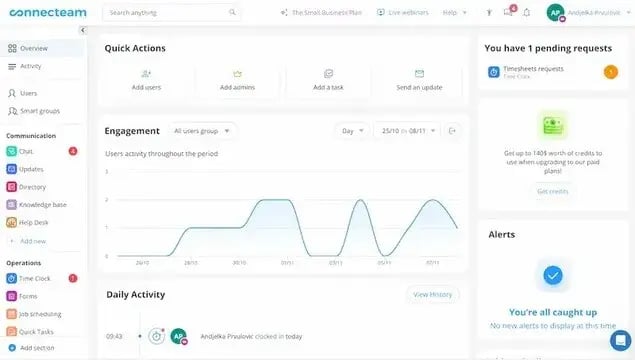Open the date range dropdown
635x360 pixels.
pyautogui.click(x=407, y=131)
